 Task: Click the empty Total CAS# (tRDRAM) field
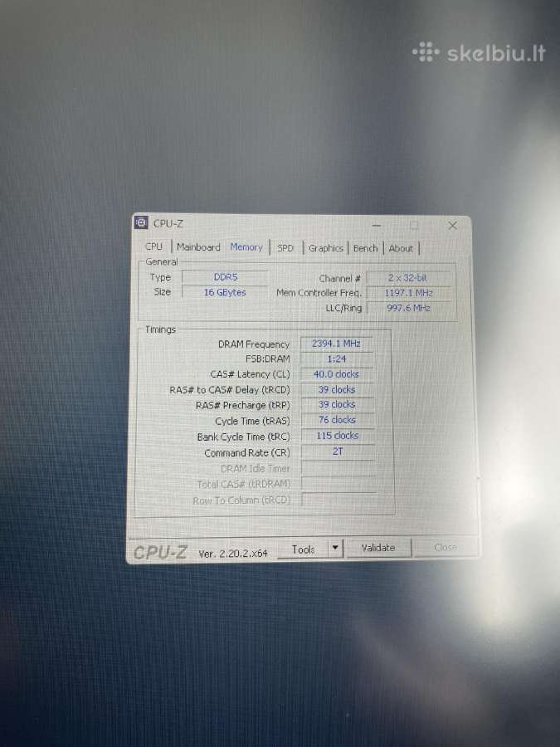[338, 484]
